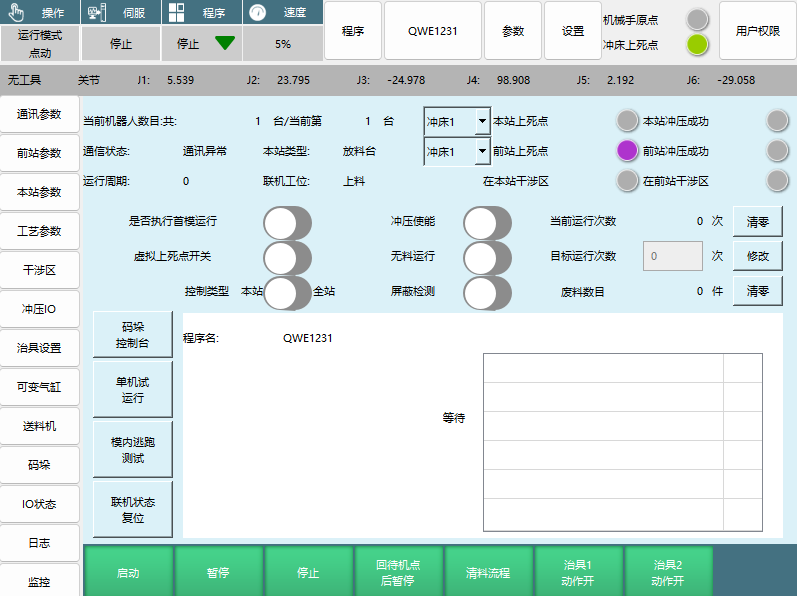
Task: Click the speed gauge icon
Action: click(x=258, y=13)
